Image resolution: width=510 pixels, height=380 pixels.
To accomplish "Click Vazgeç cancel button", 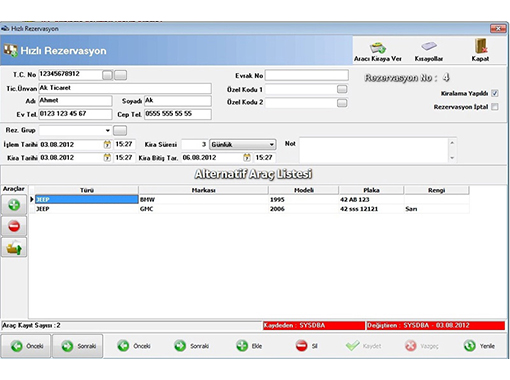I will (x=422, y=346).
